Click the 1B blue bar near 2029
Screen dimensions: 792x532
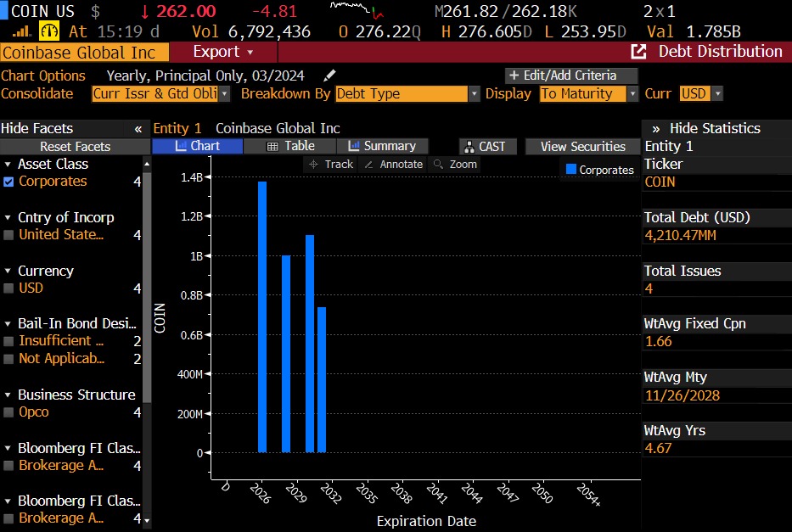point(286,354)
